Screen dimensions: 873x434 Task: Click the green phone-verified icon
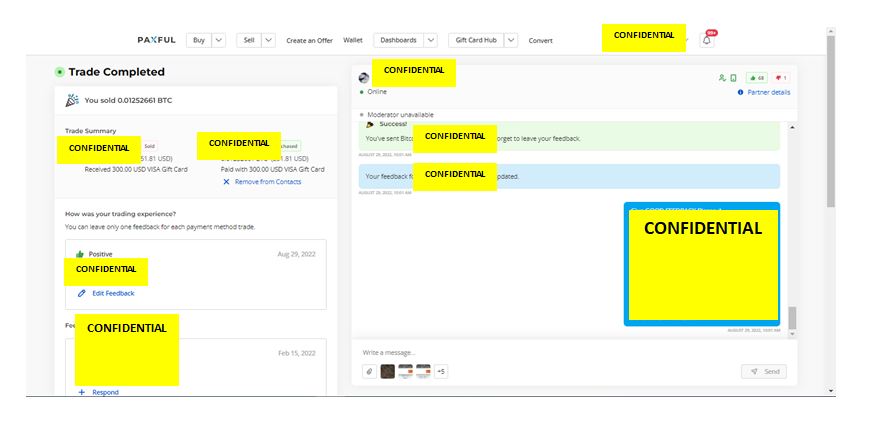tap(734, 78)
